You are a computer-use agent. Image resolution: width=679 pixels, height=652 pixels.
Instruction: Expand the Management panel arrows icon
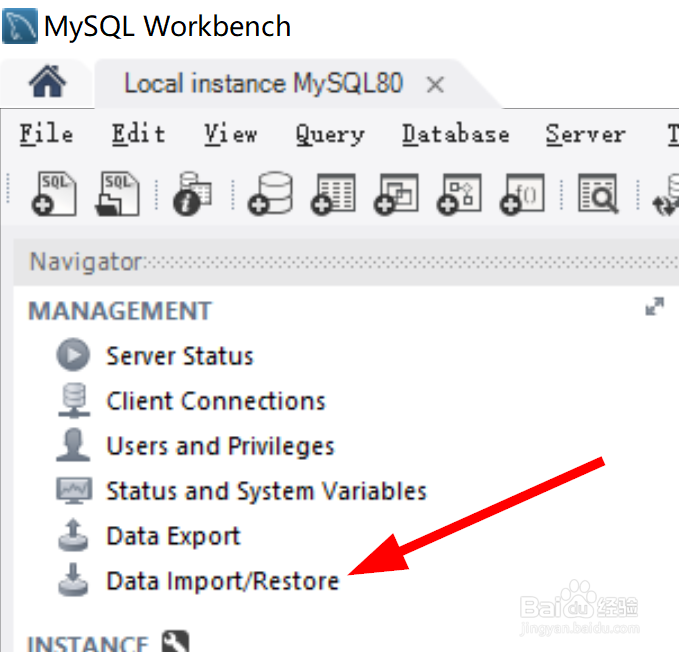point(654,307)
